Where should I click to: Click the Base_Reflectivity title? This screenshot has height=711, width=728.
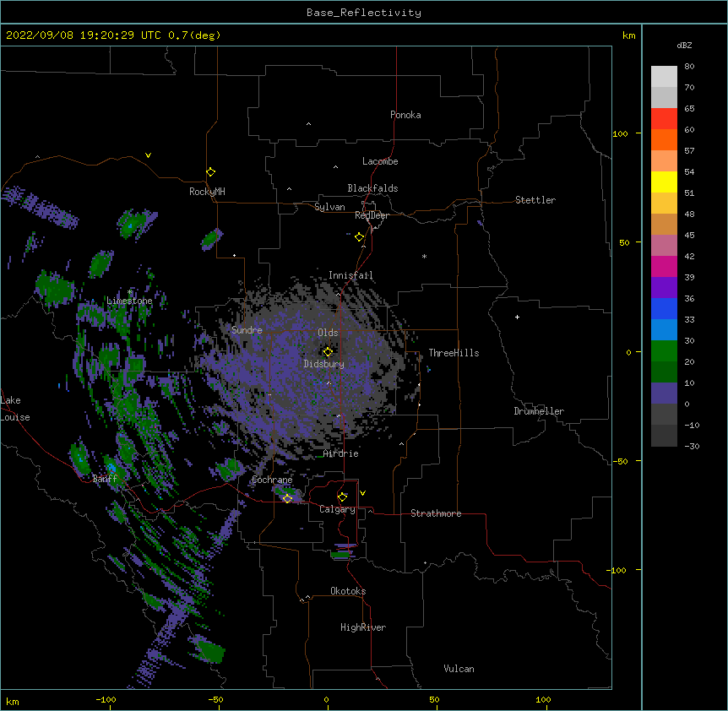[x=364, y=13]
